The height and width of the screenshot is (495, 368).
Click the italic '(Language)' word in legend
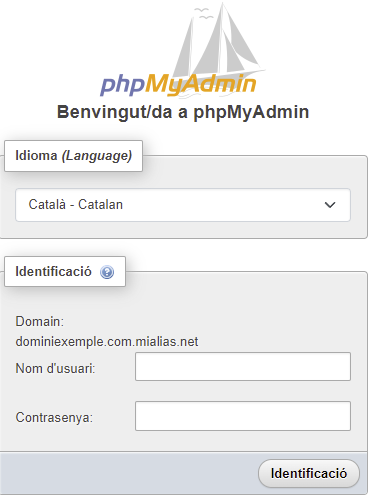tap(97, 156)
